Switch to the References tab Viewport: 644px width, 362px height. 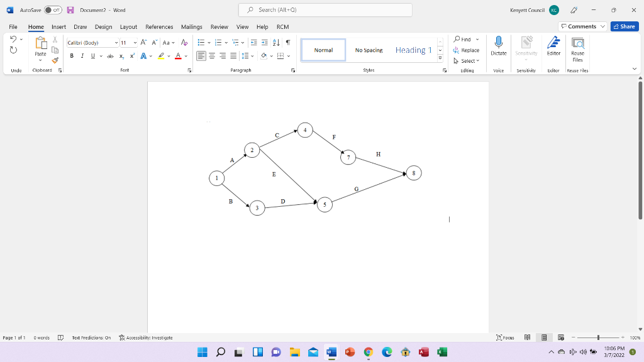[159, 26]
